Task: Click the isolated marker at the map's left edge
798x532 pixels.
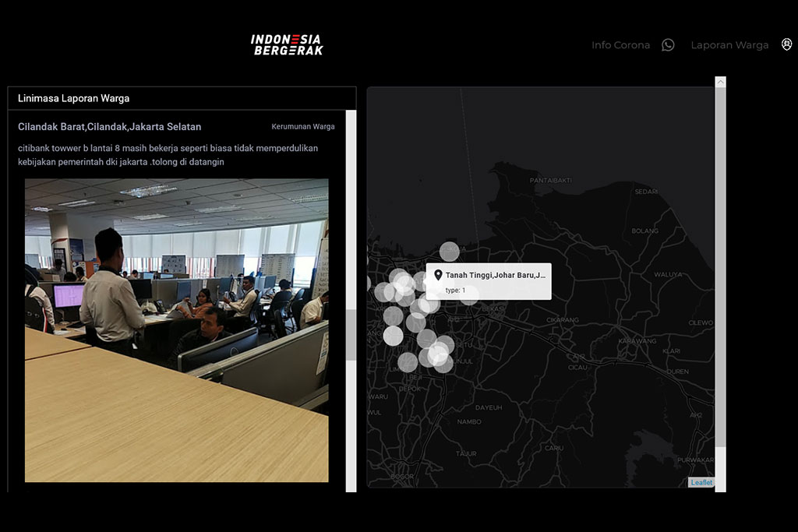Action: coord(369,284)
